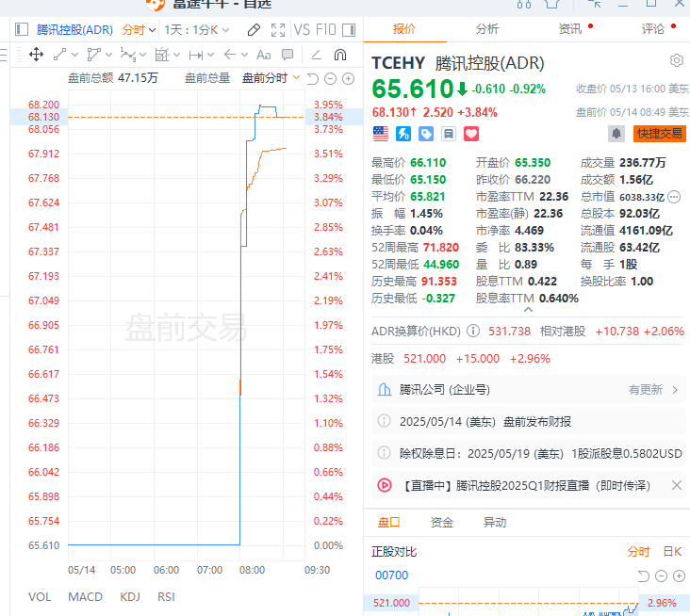Select the Aa text annotation tool

(x=264, y=55)
